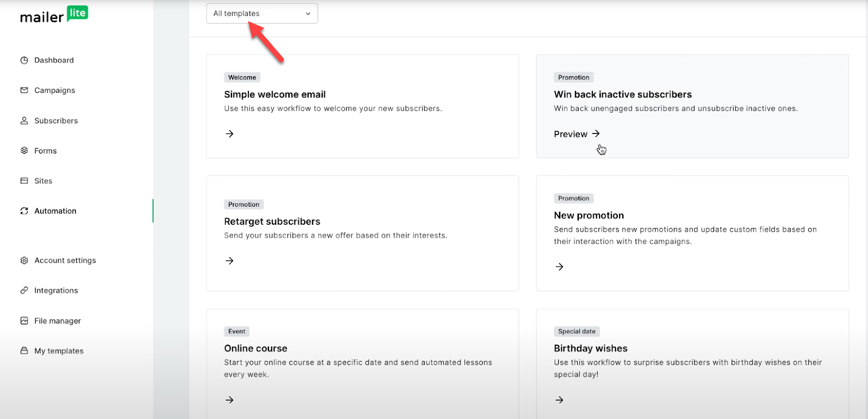Open the Sites icon in sidebar
The height and width of the screenshot is (419, 868).
click(x=24, y=181)
